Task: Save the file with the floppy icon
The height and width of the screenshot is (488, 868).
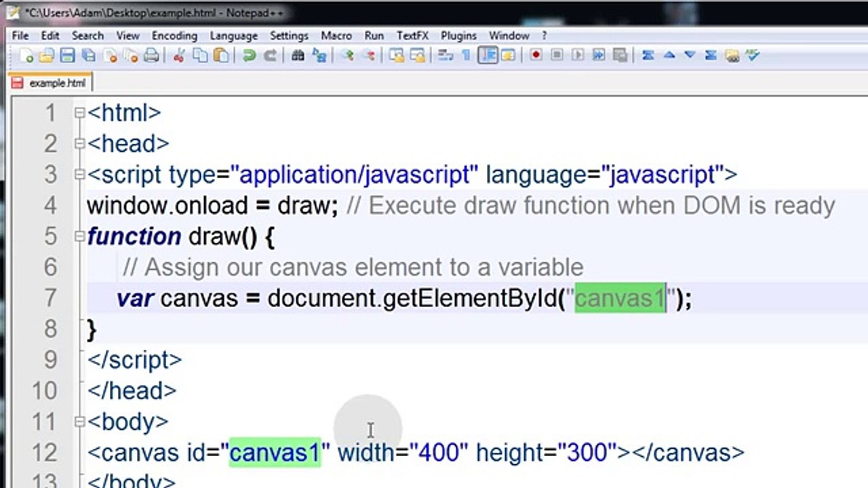Action: [67, 56]
